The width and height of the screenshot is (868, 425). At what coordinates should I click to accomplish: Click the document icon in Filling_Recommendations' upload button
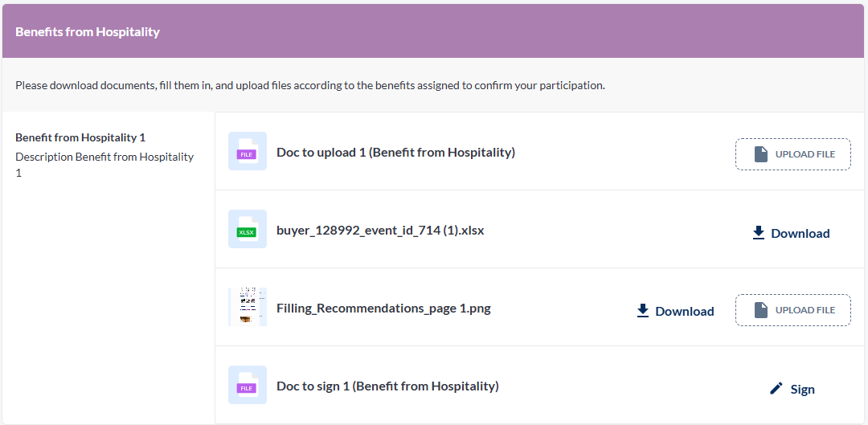click(761, 310)
